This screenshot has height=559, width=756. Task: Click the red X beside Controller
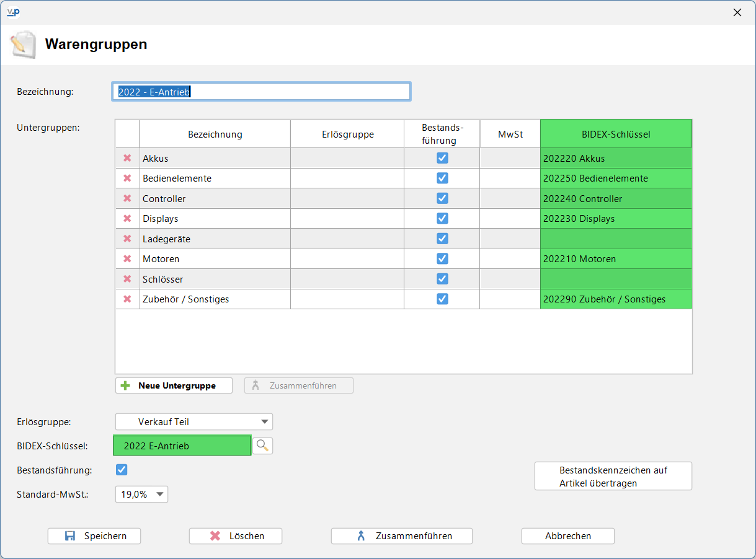point(127,198)
